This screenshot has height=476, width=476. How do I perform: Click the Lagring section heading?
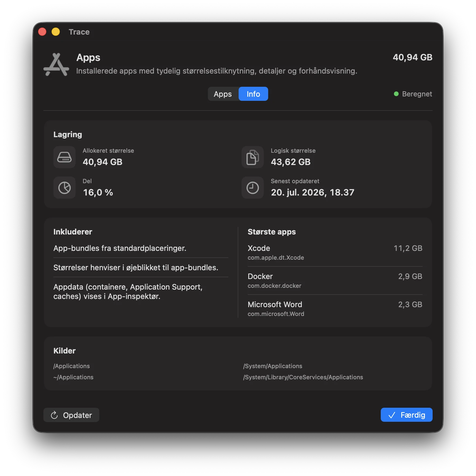tap(68, 135)
